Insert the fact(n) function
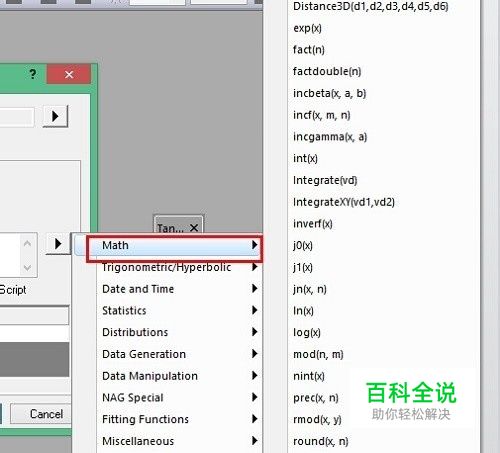The image size is (500, 453). 309,50
